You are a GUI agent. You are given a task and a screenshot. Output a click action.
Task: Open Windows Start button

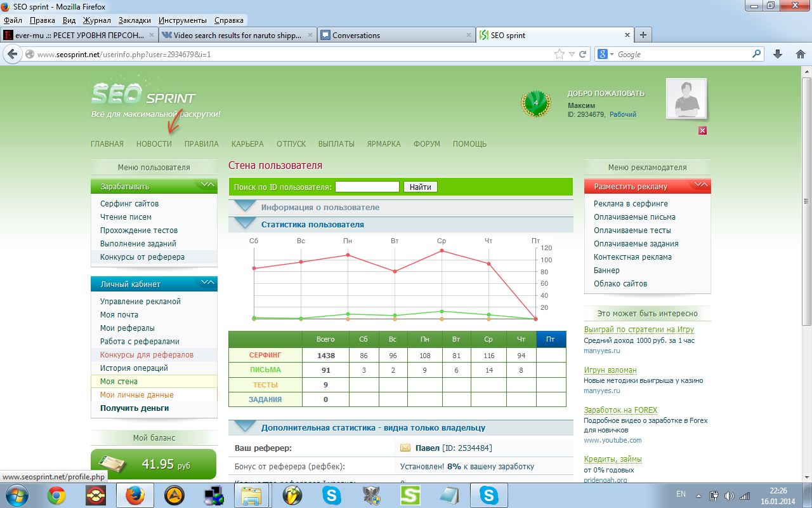(16, 495)
